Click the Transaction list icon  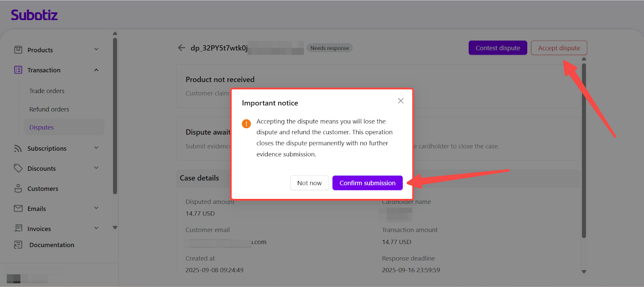(18, 70)
